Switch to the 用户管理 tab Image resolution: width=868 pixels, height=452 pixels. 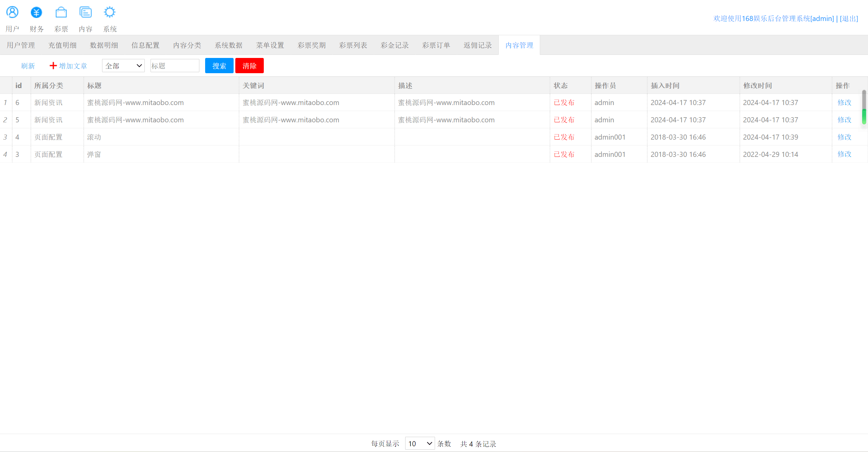21,45
